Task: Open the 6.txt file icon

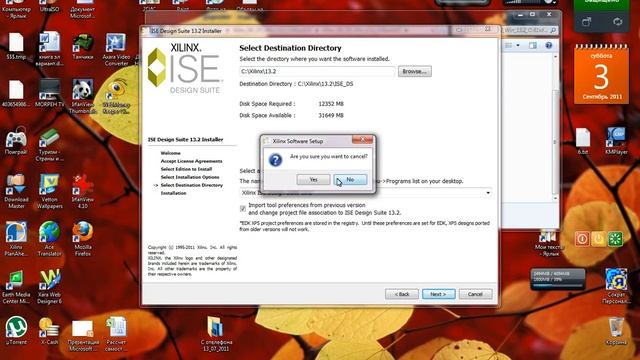Action: point(583,141)
